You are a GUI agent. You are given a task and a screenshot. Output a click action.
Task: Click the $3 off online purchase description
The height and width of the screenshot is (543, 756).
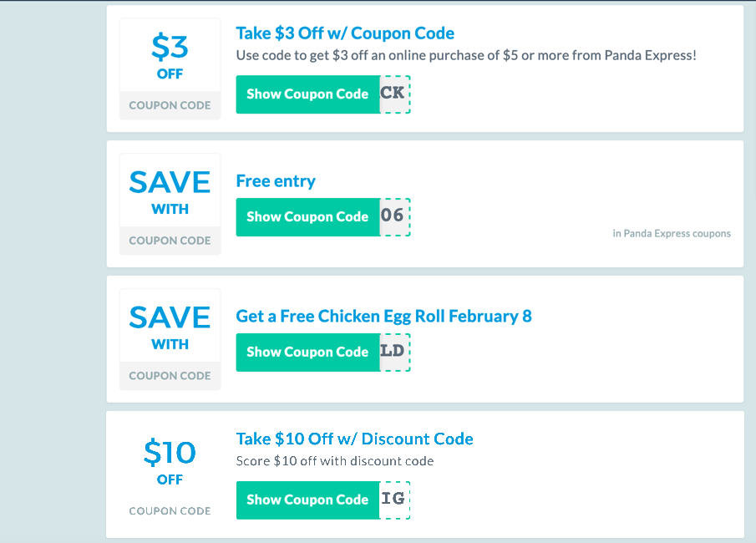[466, 56]
